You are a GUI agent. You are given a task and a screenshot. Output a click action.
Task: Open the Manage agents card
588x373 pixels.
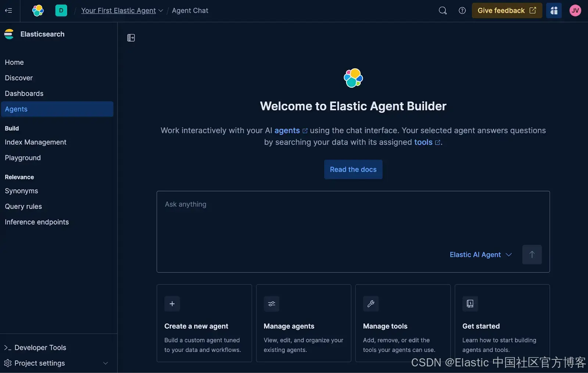click(304, 323)
